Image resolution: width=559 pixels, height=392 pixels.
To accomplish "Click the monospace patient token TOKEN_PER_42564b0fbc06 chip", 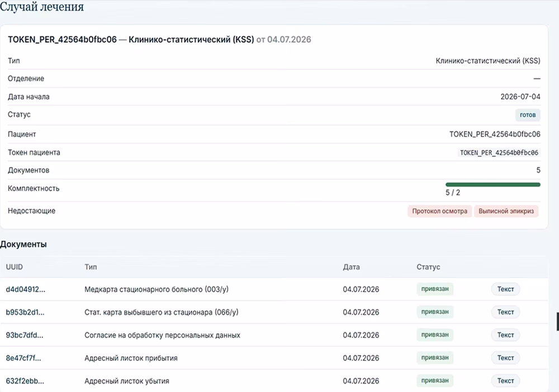I will tap(499, 153).
